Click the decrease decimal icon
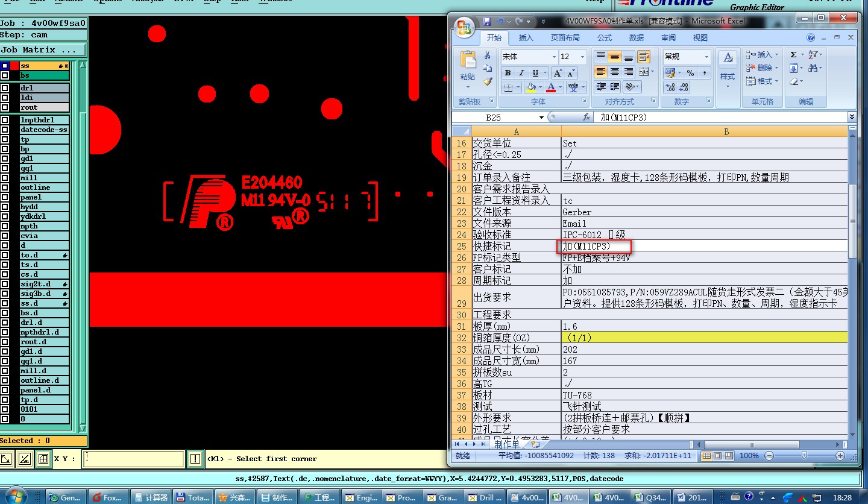This screenshot has width=868, height=504. [684, 87]
